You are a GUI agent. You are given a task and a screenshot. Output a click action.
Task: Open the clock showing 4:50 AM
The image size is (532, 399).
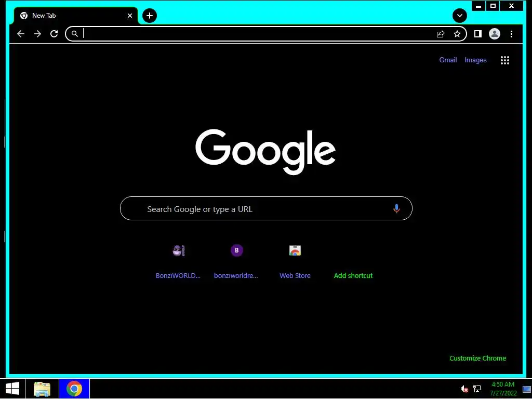click(x=503, y=389)
